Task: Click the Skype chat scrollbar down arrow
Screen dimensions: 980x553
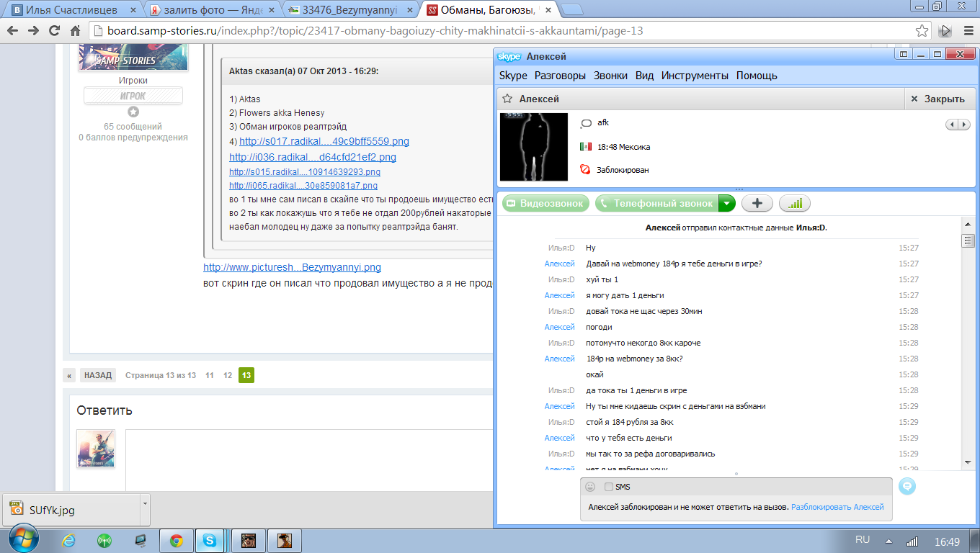Action: click(968, 462)
